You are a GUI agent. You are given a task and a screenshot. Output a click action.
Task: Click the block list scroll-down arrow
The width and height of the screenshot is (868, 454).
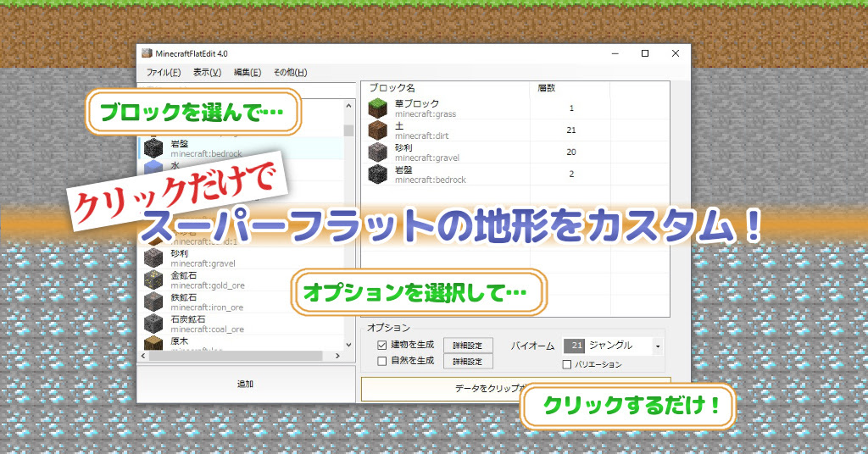(348, 345)
